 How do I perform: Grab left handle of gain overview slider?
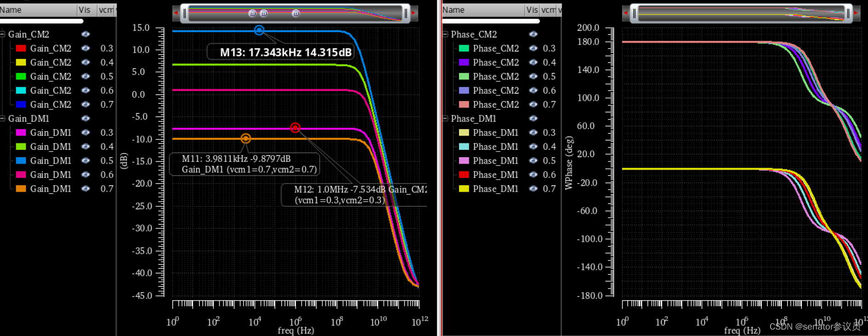[x=185, y=13]
